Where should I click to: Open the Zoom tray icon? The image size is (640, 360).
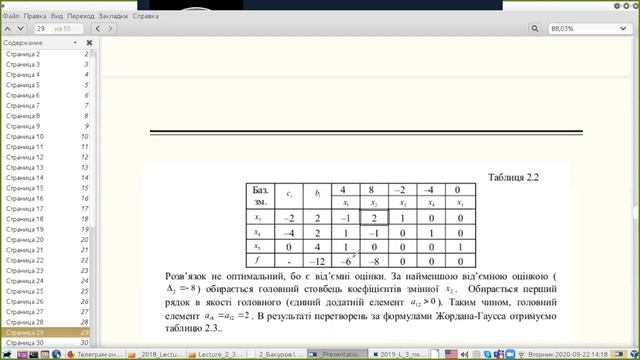pos(510,354)
